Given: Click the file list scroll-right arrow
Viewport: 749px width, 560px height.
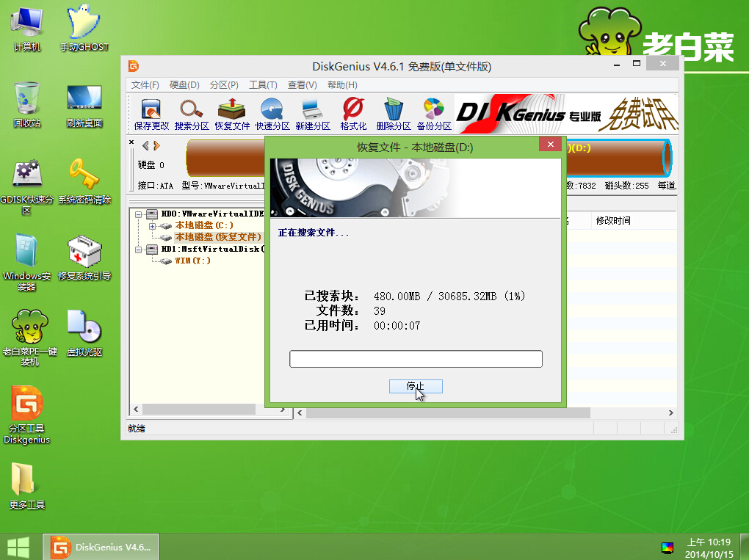Looking at the screenshot, I should pyautogui.click(x=670, y=413).
